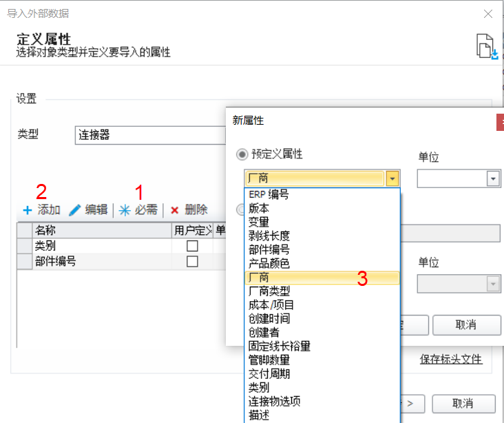This screenshot has width=504, height=423.
Task: Click the 名称 column header
Action: click(x=102, y=230)
